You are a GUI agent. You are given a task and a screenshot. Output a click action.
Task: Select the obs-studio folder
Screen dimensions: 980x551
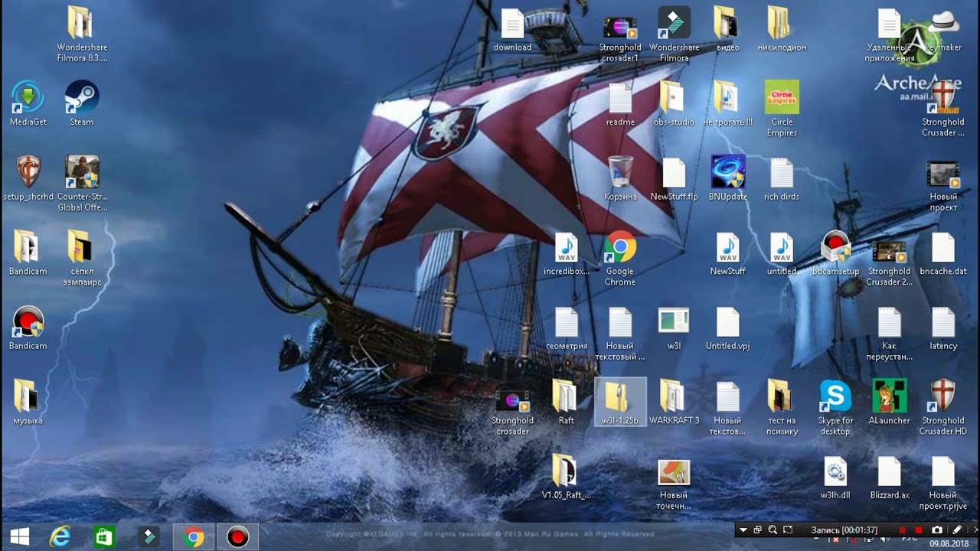pyautogui.click(x=674, y=103)
